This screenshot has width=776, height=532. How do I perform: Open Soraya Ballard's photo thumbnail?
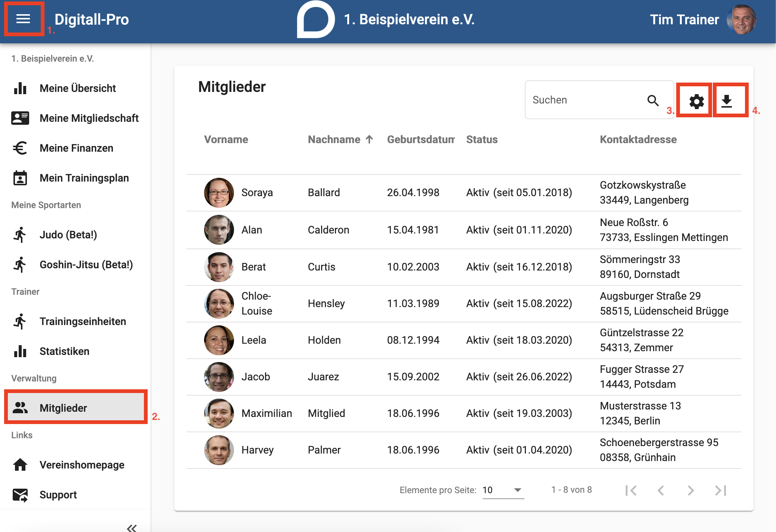tap(219, 192)
